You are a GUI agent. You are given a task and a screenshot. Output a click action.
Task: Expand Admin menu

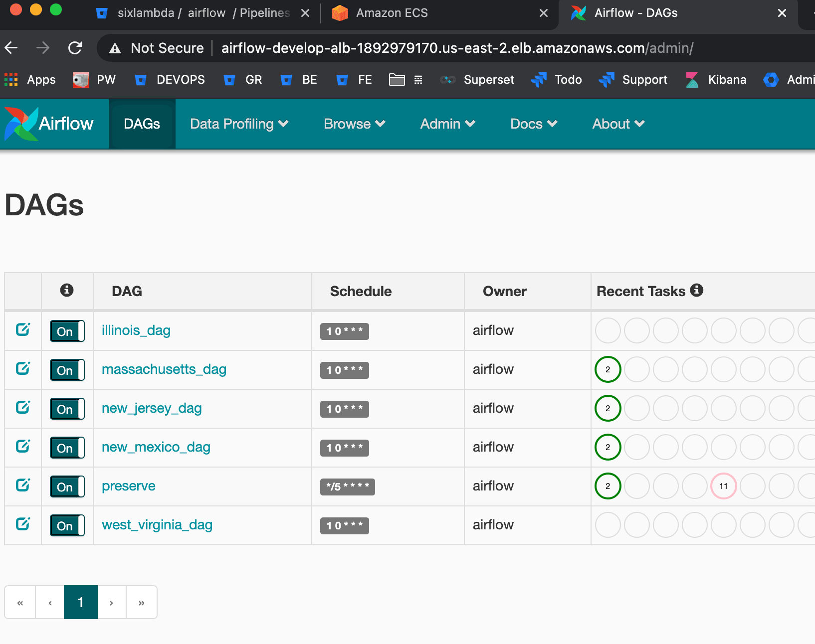click(447, 124)
